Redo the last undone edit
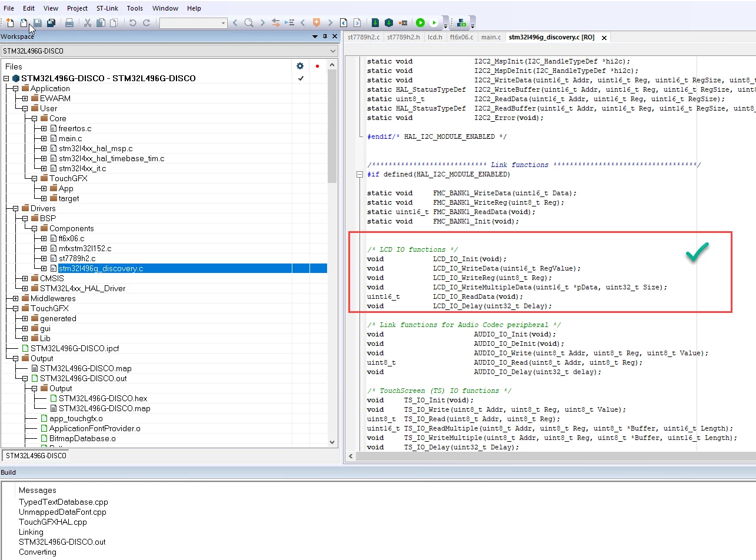Viewport: 756px width, 560px height. [146, 23]
